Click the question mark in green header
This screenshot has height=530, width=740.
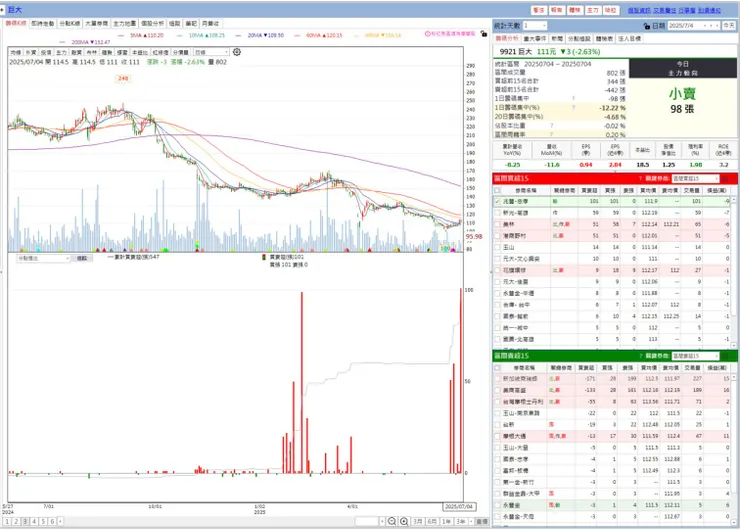[640, 356]
